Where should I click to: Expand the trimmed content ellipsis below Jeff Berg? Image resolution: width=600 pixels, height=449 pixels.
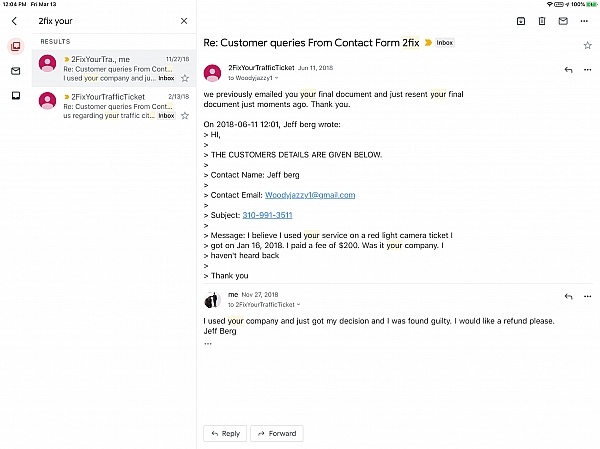[208, 343]
